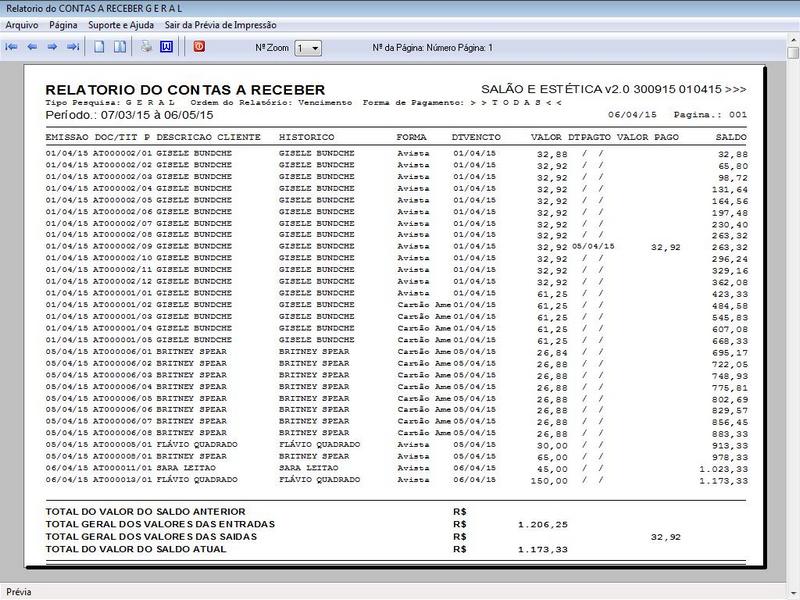The image size is (800, 600).
Task: Print the report with printer icon
Action: tap(146, 47)
